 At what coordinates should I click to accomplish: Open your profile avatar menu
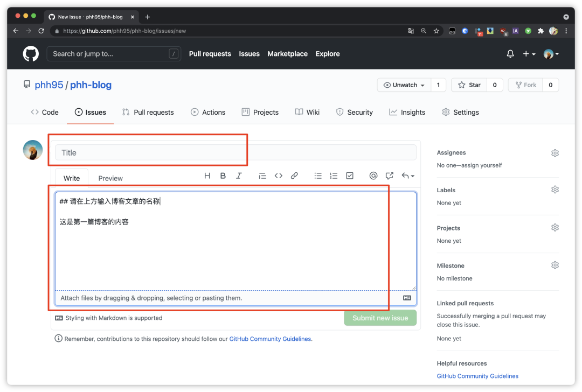pyautogui.click(x=550, y=54)
